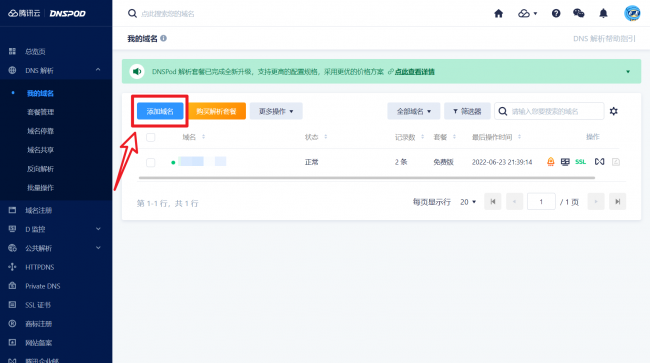Go to last page of table
650x363 pixels.
click(x=618, y=202)
